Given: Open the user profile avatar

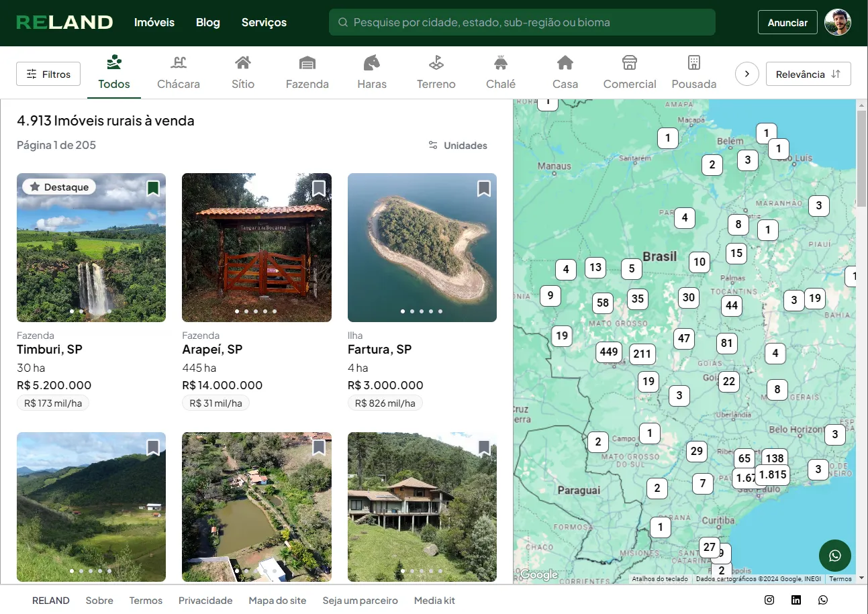Looking at the screenshot, I should click(x=838, y=22).
